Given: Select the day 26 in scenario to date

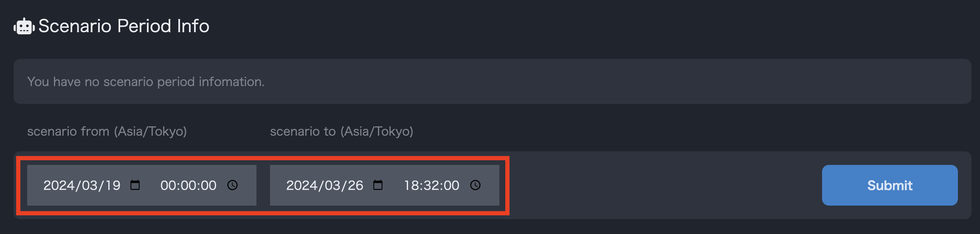Looking at the screenshot, I should pyautogui.click(x=355, y=185).
